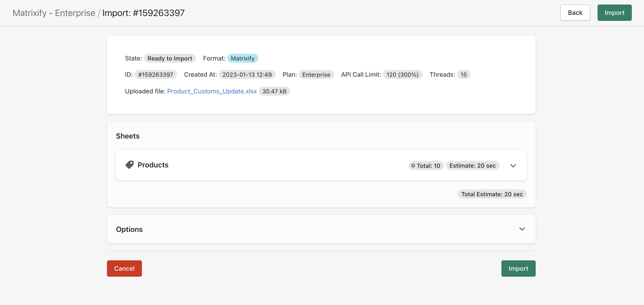Click the green Import button in the header
This screenshot has width=644, height=305.
click(x=614, y=12)
